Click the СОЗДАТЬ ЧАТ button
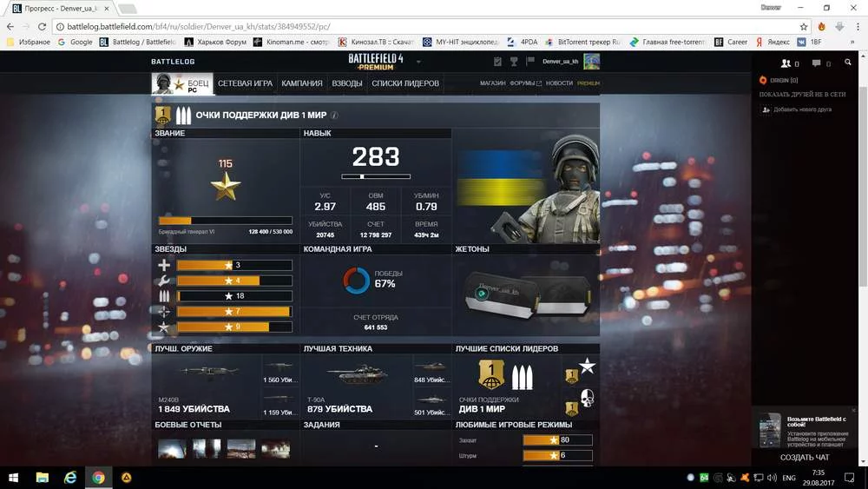This screenshot has height=489, width=868. coord(805,458)
